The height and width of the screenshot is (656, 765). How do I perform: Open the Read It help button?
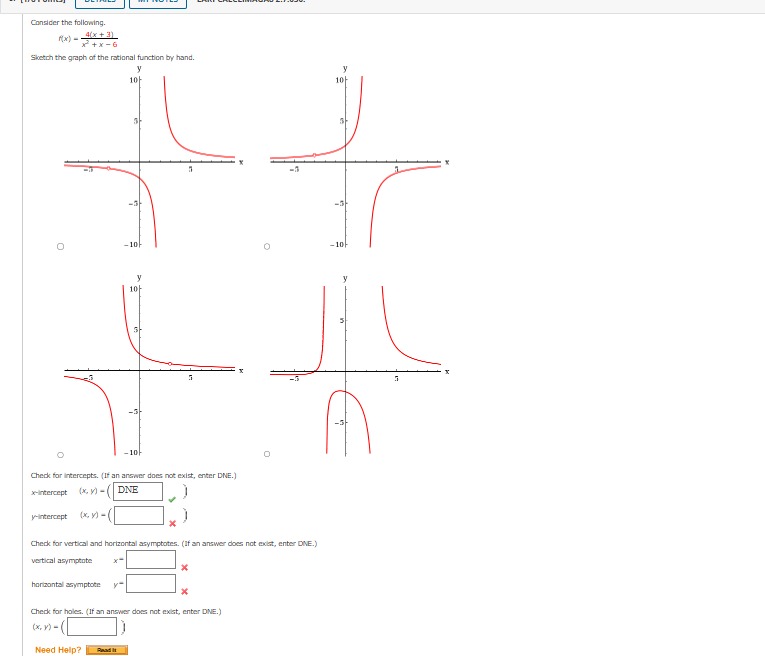tap(107, 650)
